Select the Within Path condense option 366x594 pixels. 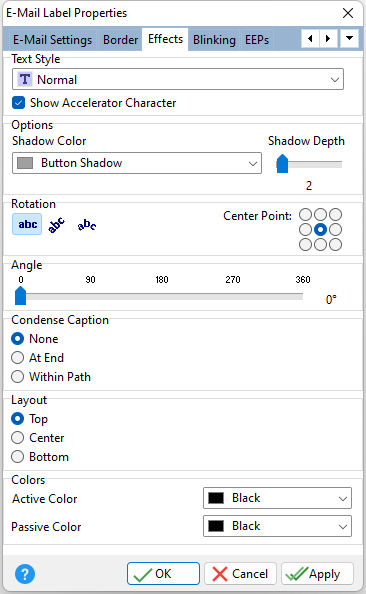tap(17, 377)
